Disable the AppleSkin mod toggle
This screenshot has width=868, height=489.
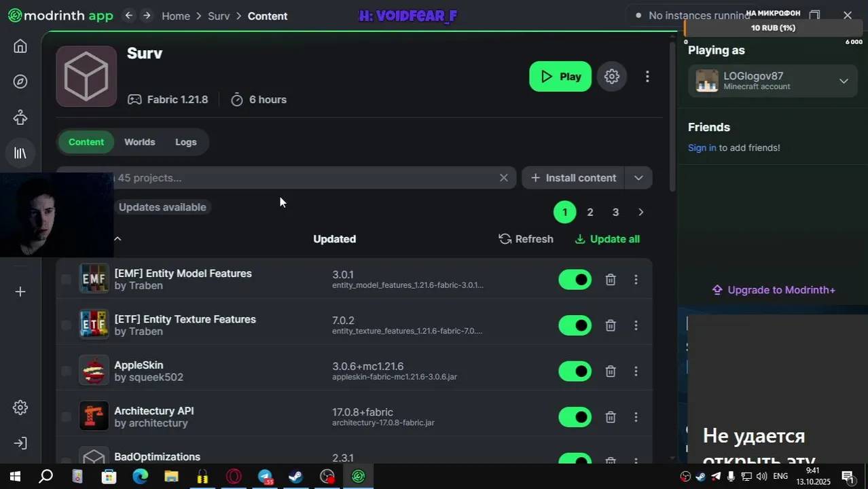[x=575, y=372]
